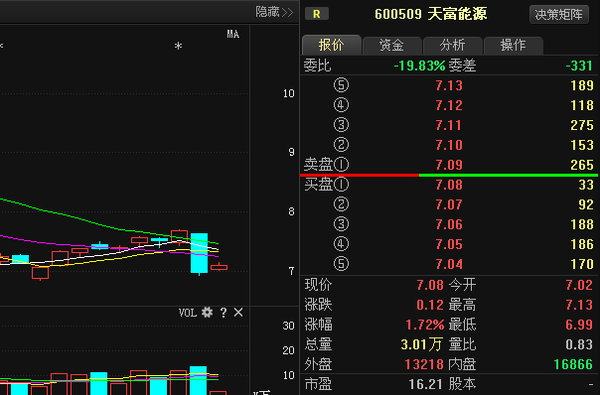Click the tallest cyan volume bar
The image size is (600, 395).
tap(198, 380)
